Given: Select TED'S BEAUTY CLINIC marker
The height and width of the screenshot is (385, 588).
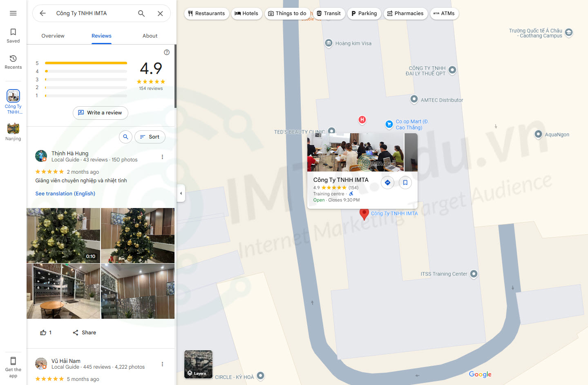Looking at the screenshot, I should [x=332, y=131].
